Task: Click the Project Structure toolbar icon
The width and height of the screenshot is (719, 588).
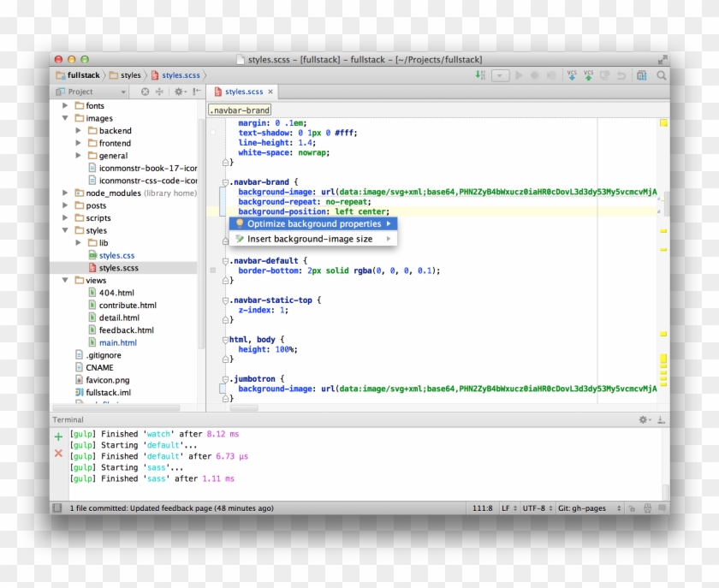Action: click(641, 75)
